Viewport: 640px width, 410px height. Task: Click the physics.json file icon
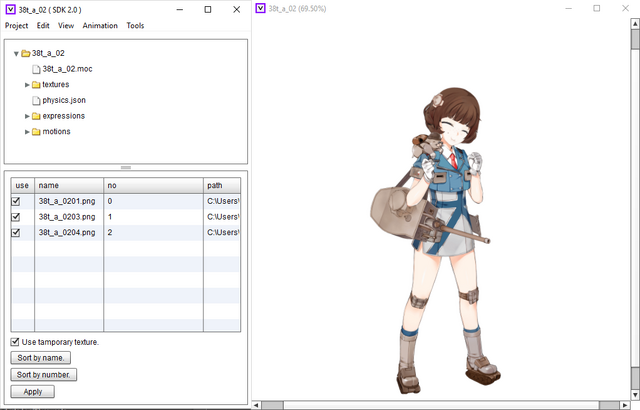point(36,100)
